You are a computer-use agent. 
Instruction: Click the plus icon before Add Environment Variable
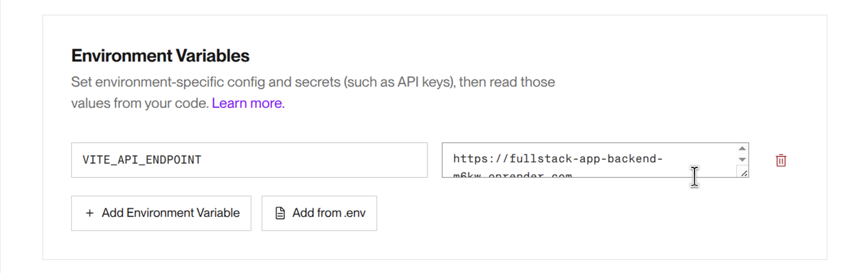point(90,213)
